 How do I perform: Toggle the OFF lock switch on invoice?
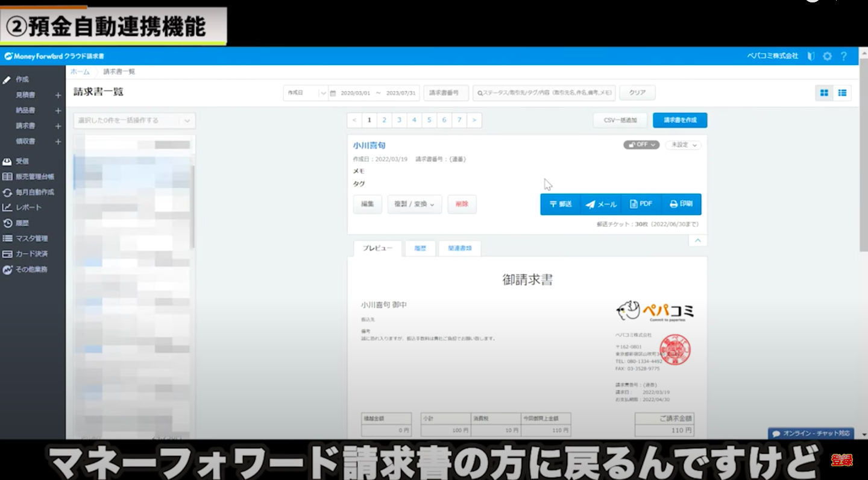tap(641, 145)
